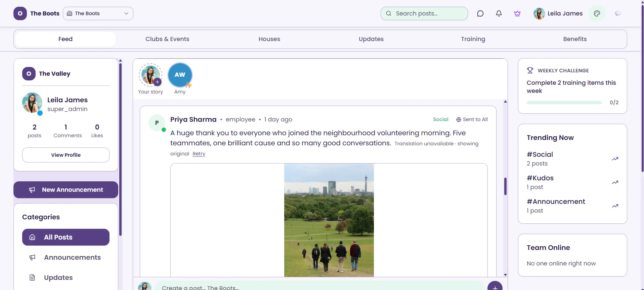Switch to Clubs & Events tab
This screenshot has height=290, width=644.
point(167,39)
